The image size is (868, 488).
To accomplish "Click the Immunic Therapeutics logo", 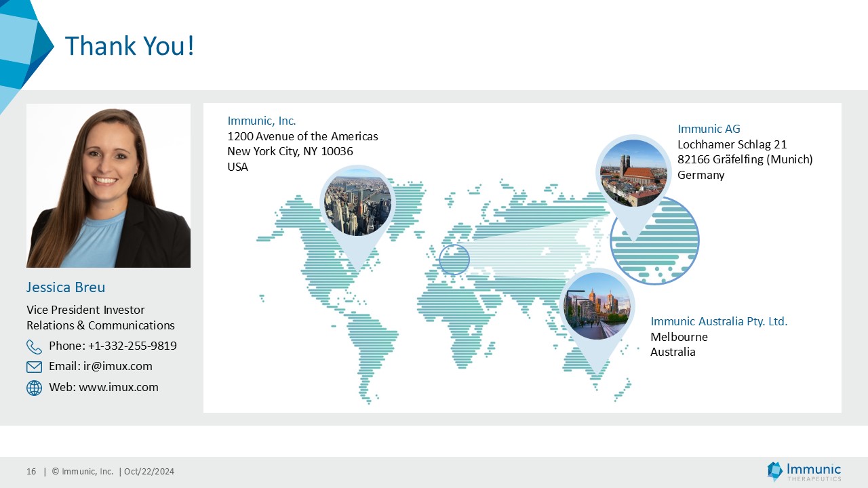I will [x=804, y=471].
